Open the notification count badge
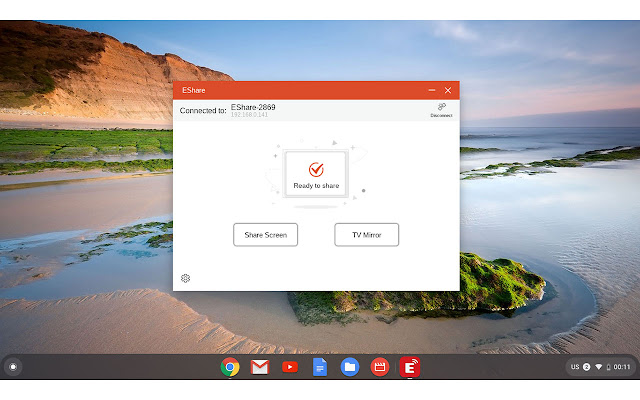Viewport: 640px width, 400px height. [x=587, y=367]
